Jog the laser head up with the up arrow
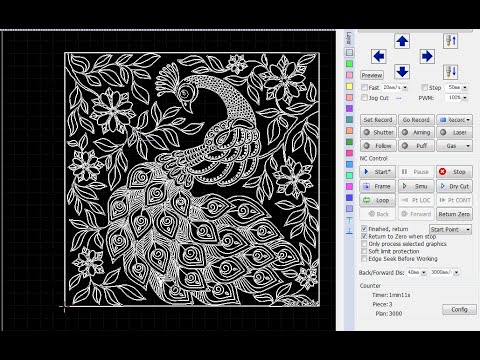Viewport: 480px width, 360px height. (402, 41)
